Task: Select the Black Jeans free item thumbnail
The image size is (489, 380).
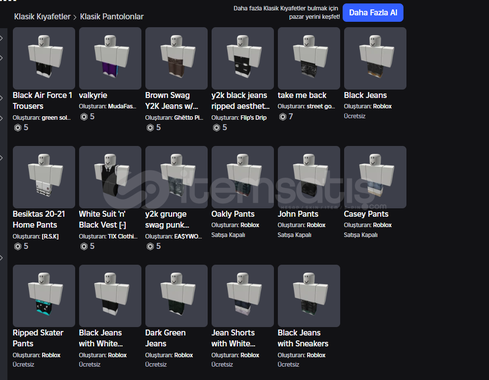Action: click(x=375, y=58)
